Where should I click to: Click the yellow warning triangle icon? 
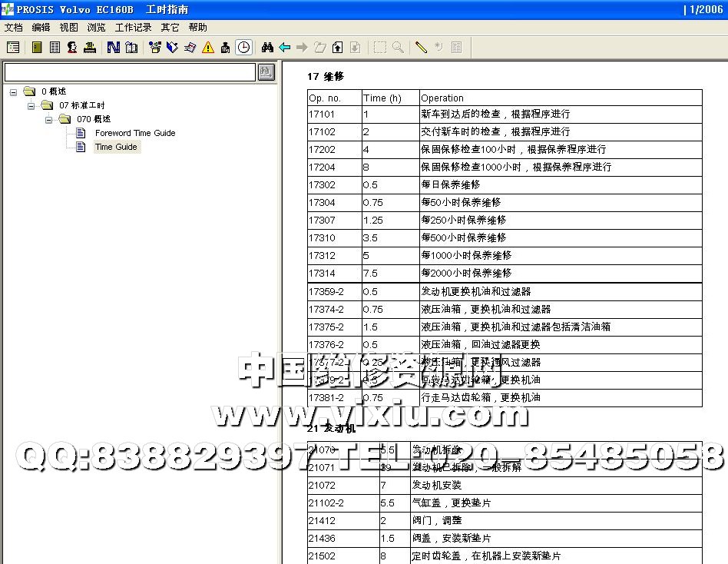[x=208, y=48]
